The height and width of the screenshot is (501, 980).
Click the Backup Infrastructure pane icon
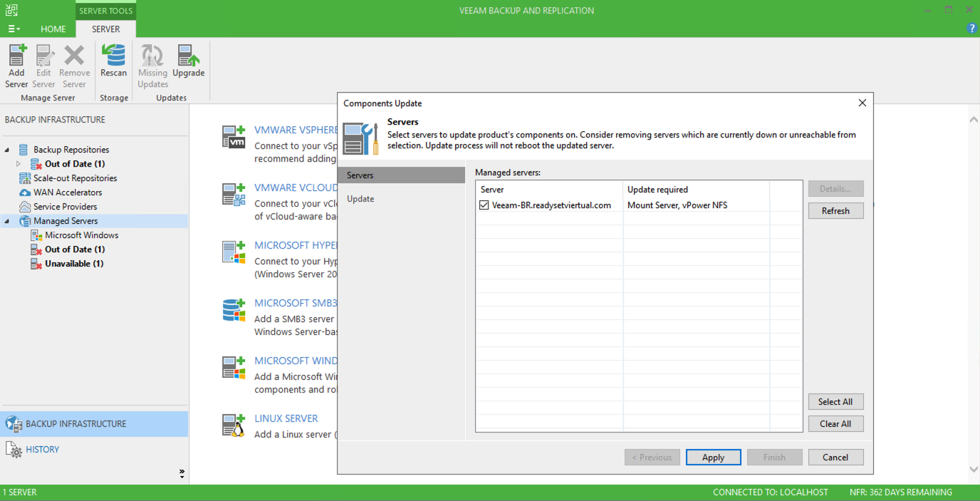pos(14,424)
